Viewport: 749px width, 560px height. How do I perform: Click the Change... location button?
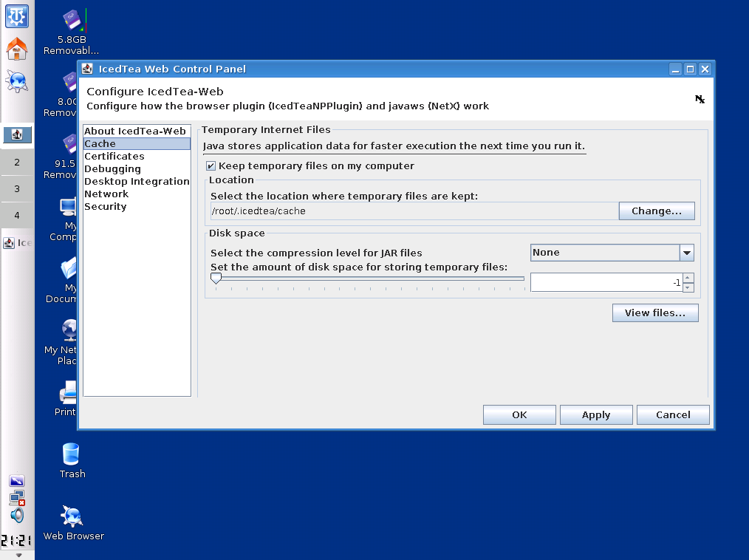(657, 211)
